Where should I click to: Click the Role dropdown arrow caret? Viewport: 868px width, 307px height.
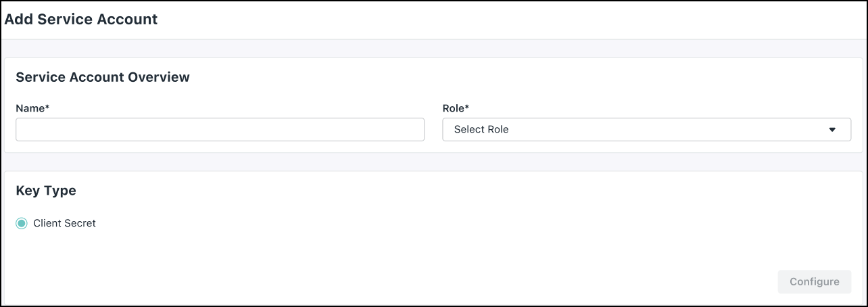click(832, 130)
